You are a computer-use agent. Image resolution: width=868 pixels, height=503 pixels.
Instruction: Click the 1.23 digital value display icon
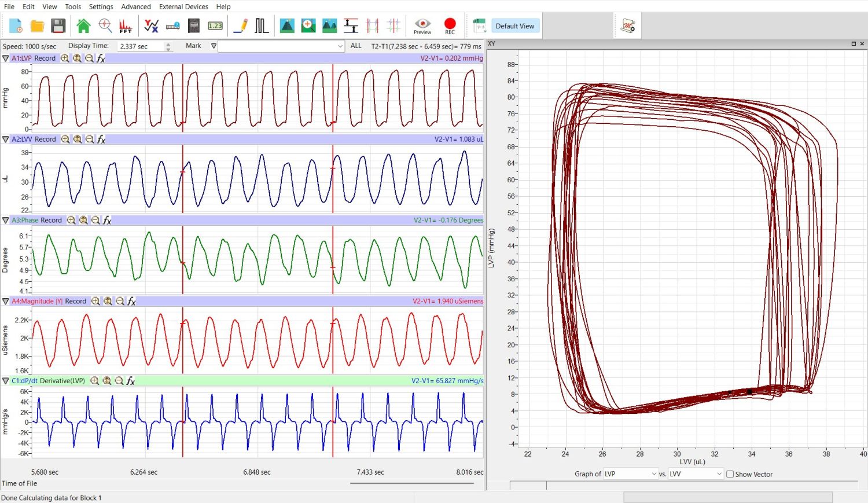pos(215,25)
